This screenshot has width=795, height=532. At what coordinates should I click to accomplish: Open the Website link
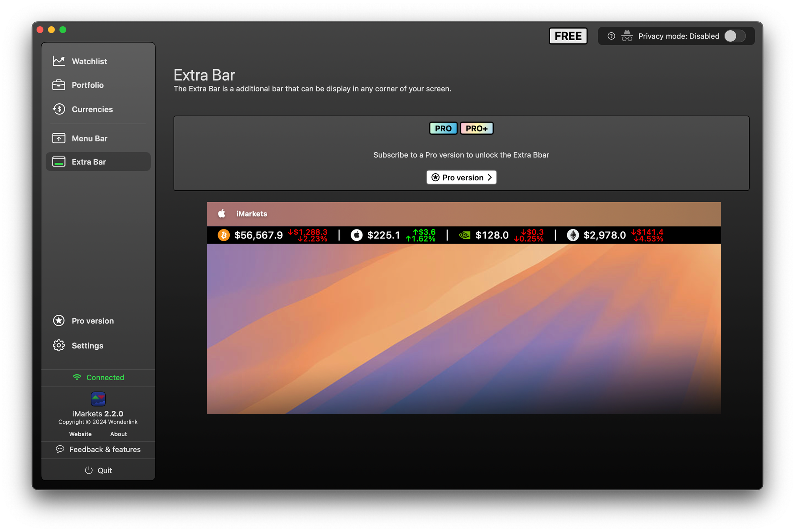(x=80, y=434)
